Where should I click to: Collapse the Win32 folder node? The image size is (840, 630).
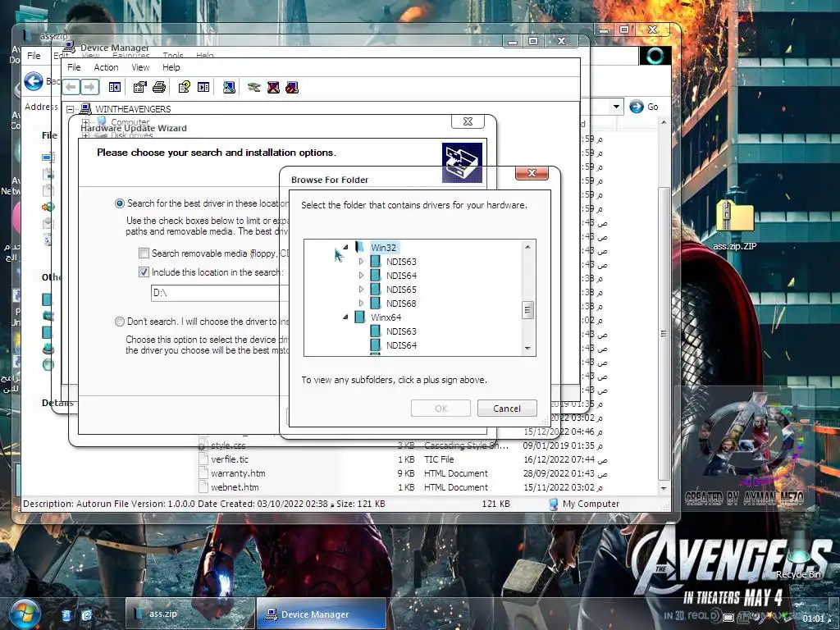345,248
